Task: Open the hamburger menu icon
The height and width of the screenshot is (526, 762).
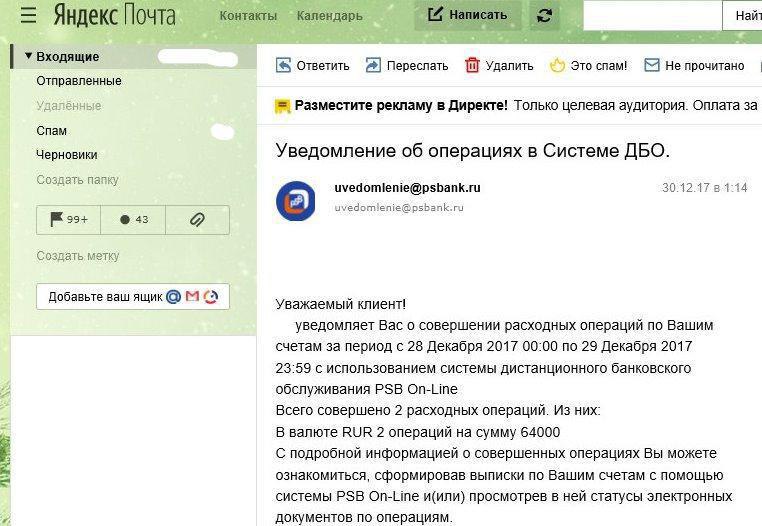Action: tap(29, 15)
